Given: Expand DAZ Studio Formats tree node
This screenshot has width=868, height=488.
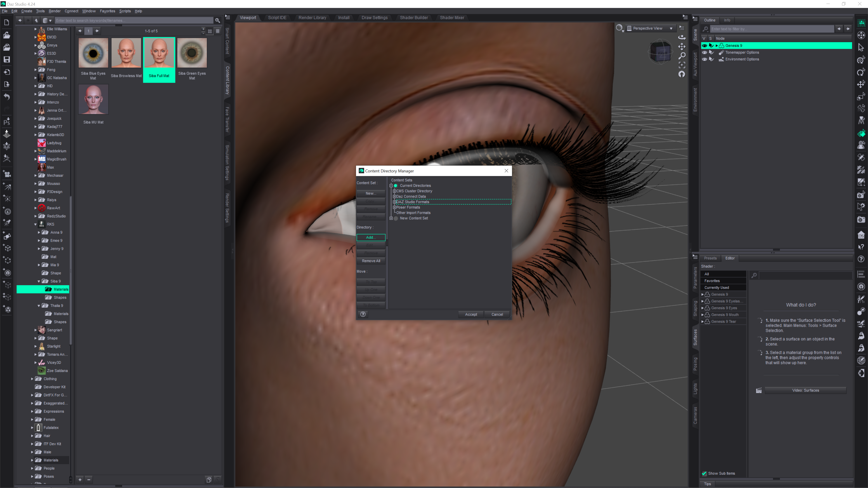Looking at the screenshot, I should click(x=394, y=202).
